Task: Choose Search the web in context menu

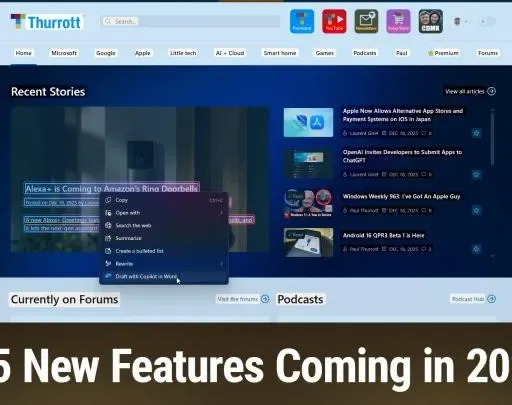Action: (x=164, y=225)
